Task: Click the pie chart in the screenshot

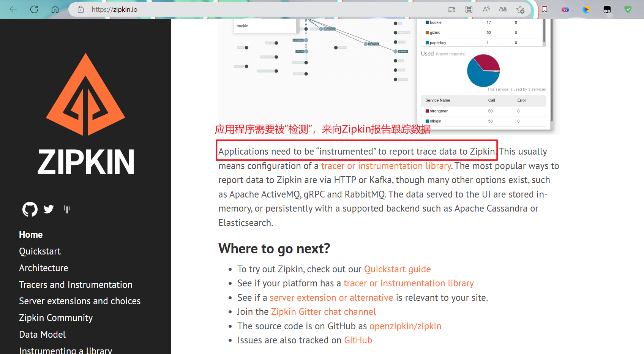Action: tap(483, 71)
